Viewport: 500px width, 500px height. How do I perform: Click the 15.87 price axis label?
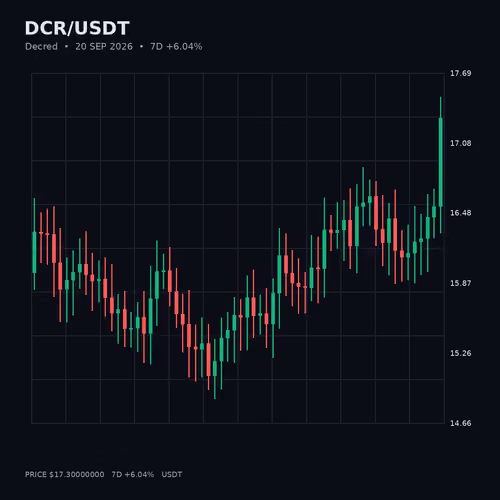tap(461, 283)
